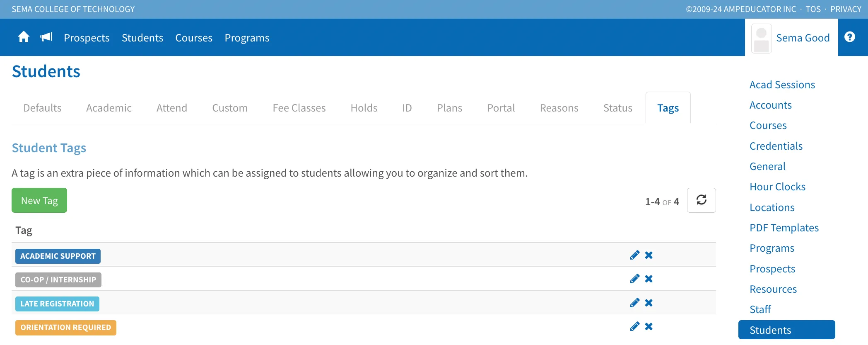Open Students in the top navigation bar
The image size is (868, 345).
(x=142, y=38)
